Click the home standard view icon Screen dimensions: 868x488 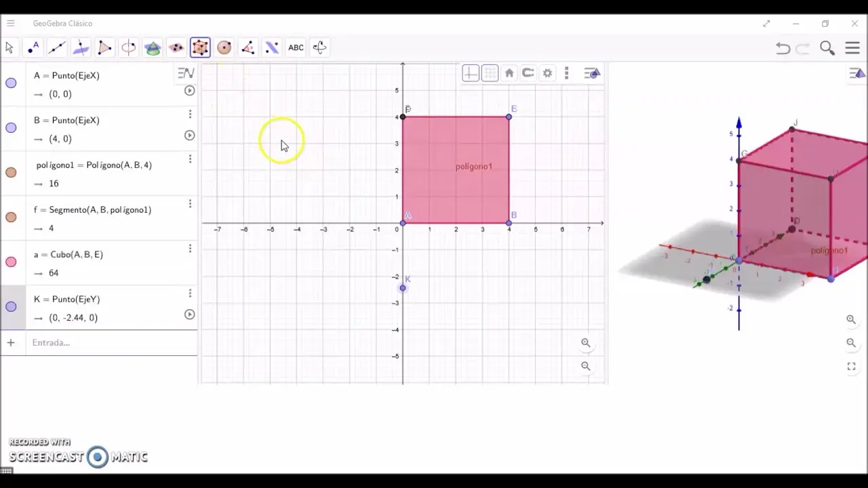pyautogui.click(x=509, y=73)
